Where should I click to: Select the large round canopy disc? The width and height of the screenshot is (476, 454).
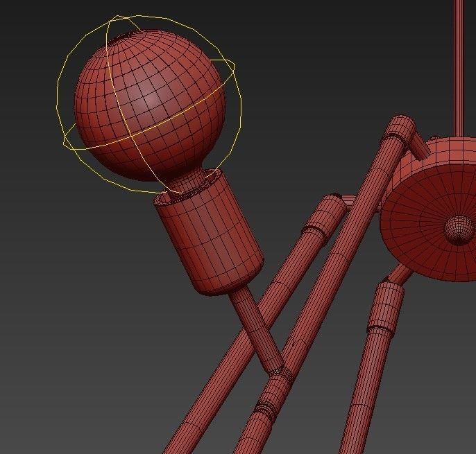(430, 209)
